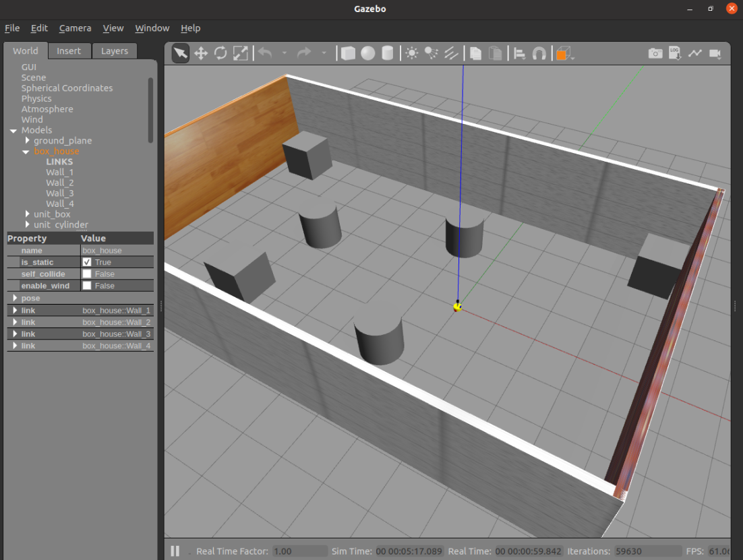Collapse the Models tree node
743x560 pixels.
coord(13,130)
